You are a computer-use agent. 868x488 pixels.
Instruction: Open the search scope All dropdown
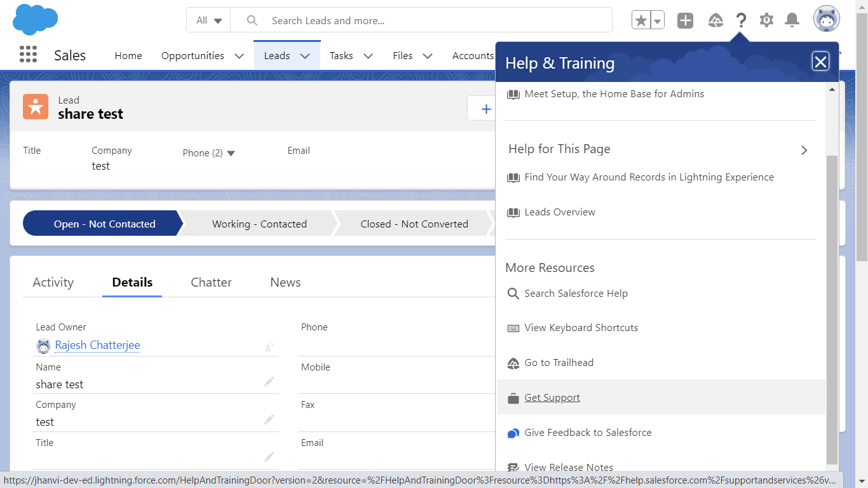coord(208,20)
